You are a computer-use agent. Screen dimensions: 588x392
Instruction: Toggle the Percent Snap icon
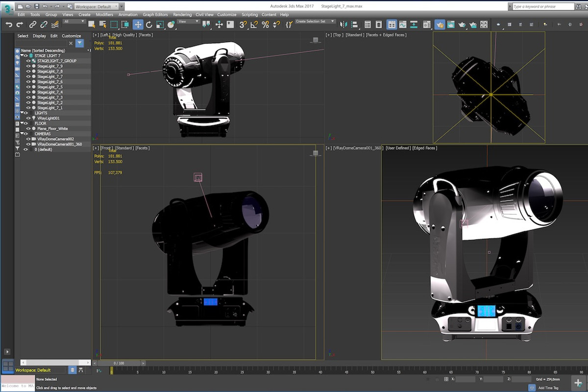pos(266,24)
